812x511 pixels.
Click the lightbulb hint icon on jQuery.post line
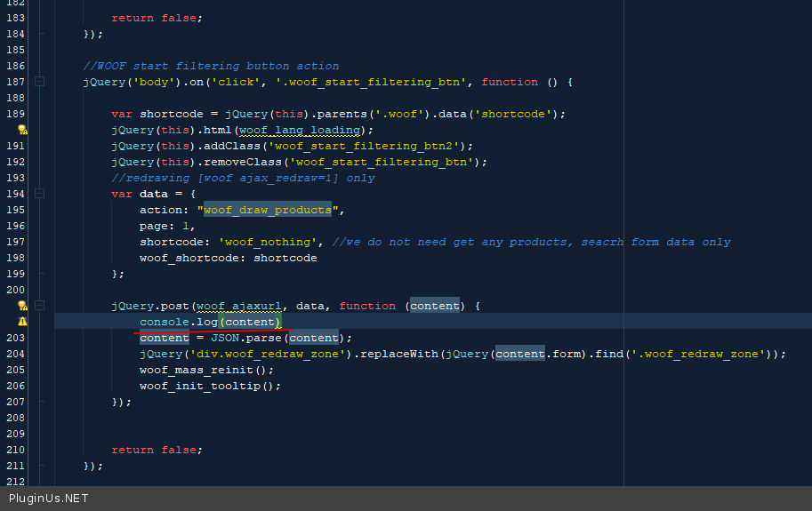click(x=22, y=306)
